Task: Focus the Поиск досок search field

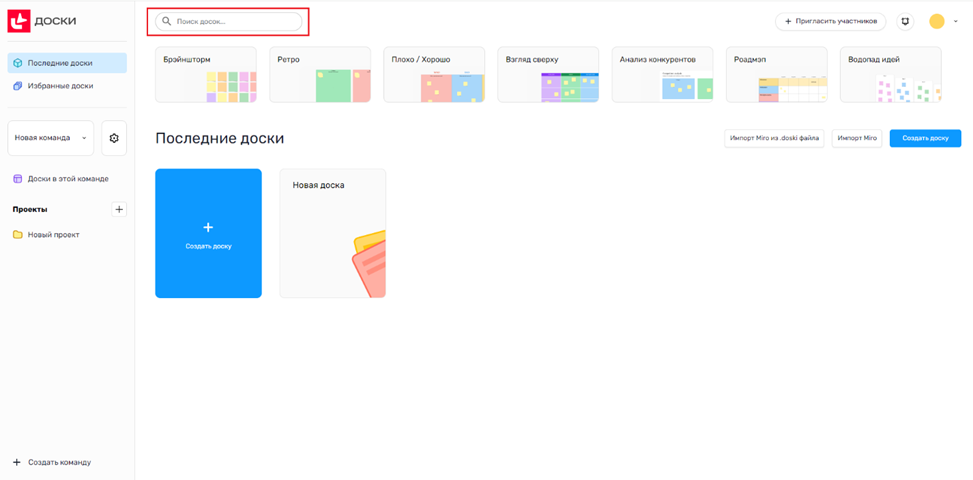Action: tap(228, 22)
